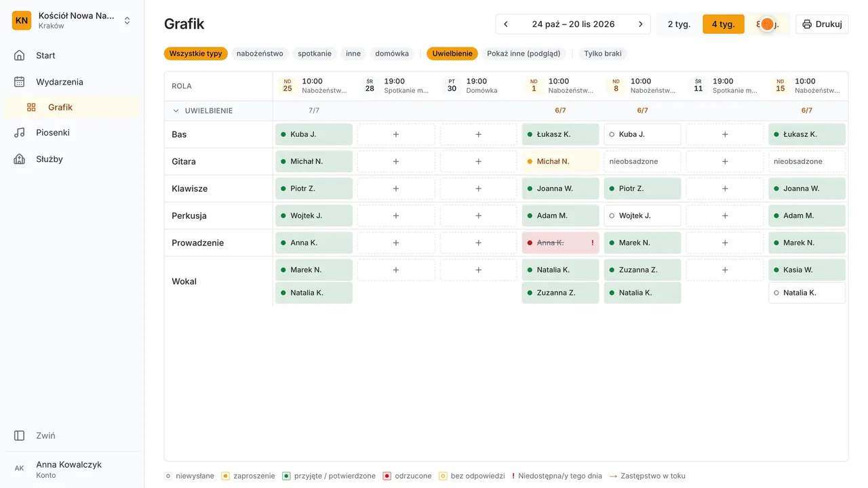The width and height of the screenshot is (868, 488).
Task: Open unavailable Anna K. Prowadzenie slot on 1st
Action: coord(560,243)
